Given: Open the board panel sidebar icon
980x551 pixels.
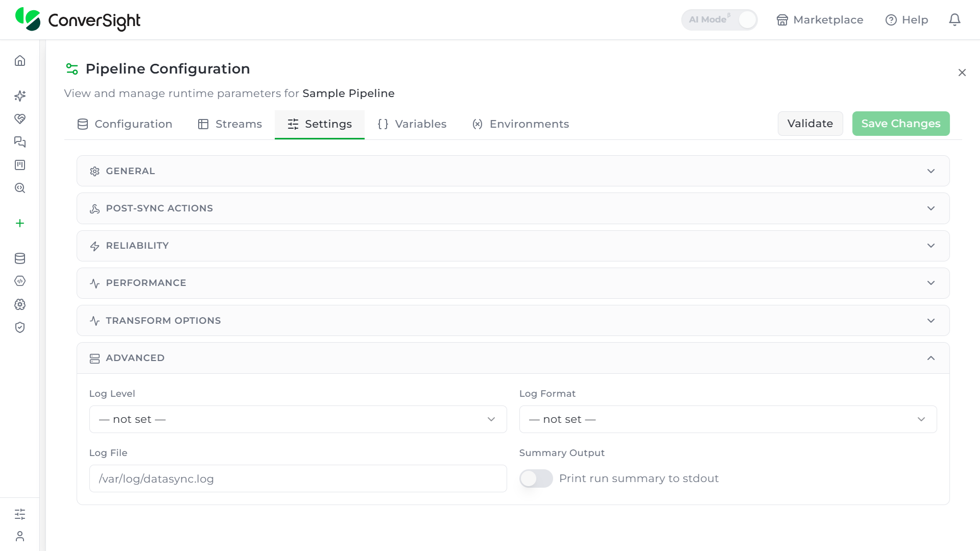Looking at the screenshot, I should click(x=20, y=165).
